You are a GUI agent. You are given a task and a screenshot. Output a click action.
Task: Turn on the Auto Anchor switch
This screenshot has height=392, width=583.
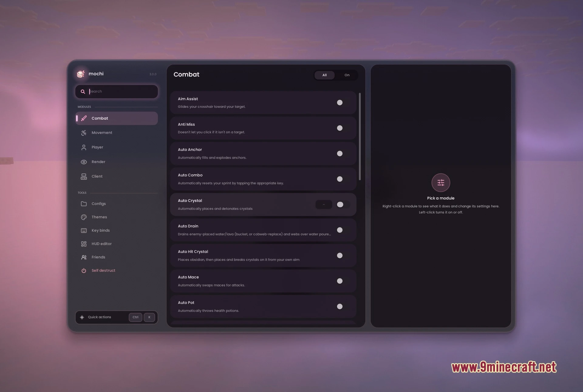coord(343,154)
